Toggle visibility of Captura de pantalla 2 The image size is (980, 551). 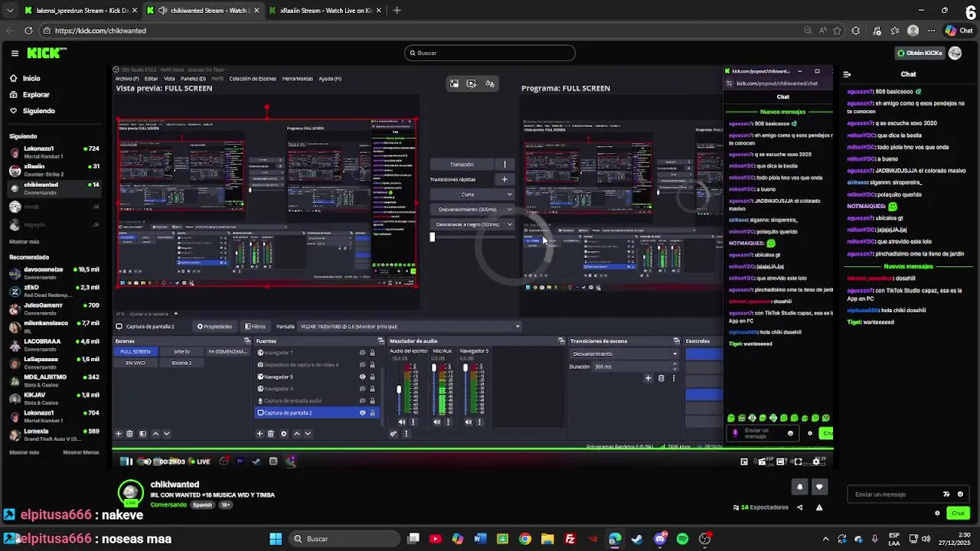point(363,412)
